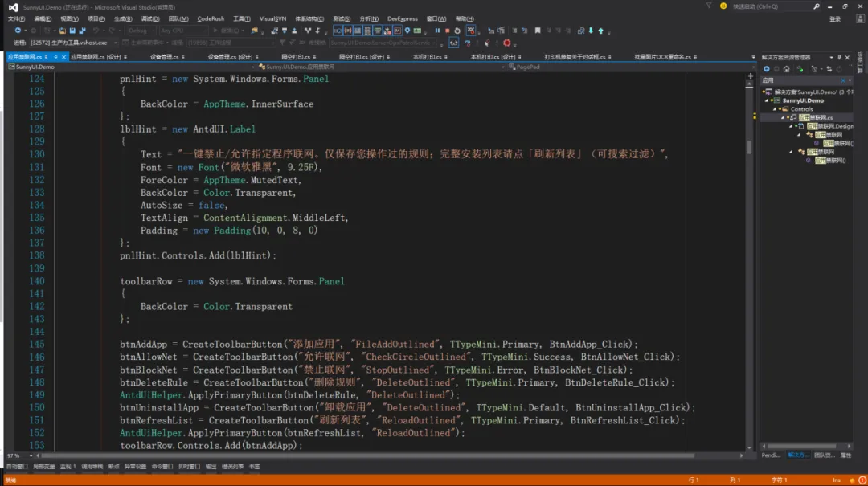
Task: Click the feedback smiley face icon
Action: click(x=723, y=6)
